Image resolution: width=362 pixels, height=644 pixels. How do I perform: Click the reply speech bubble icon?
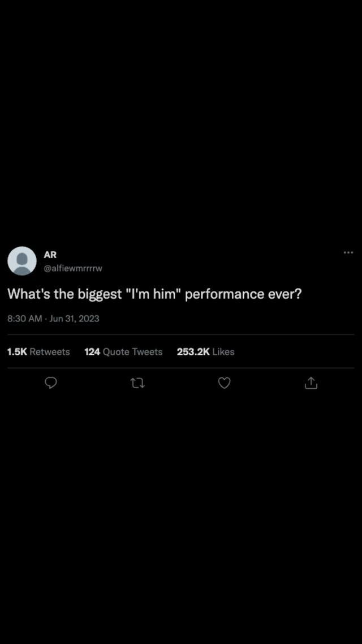[51, 383]
